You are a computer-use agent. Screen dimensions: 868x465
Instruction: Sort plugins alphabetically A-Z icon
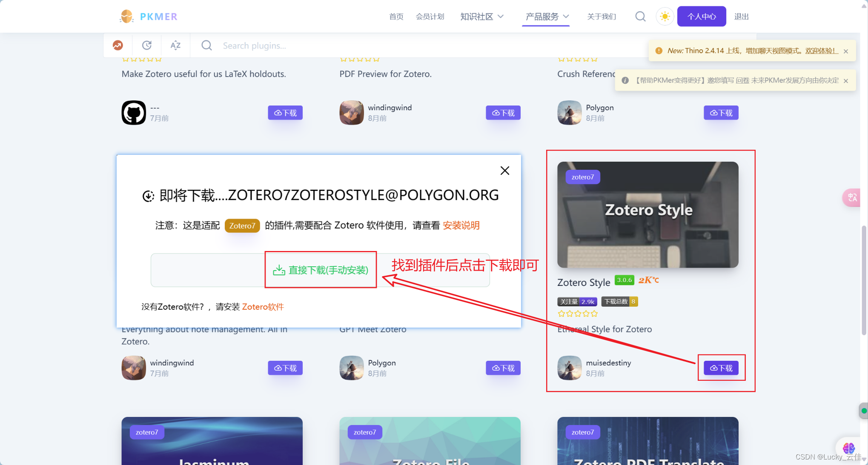coord(175,45)
